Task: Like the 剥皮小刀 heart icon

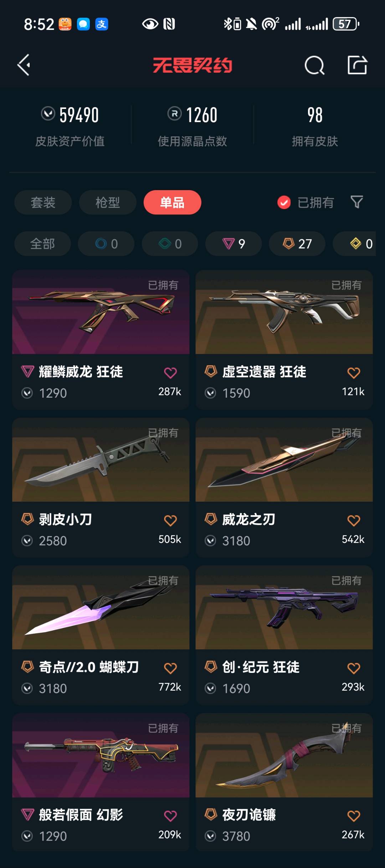Action: click(170, 521)
